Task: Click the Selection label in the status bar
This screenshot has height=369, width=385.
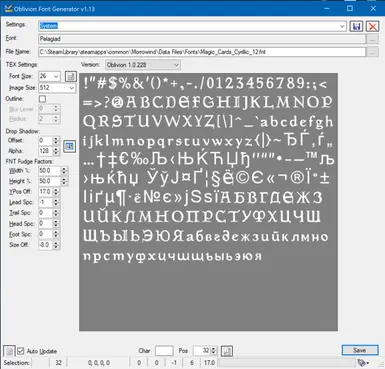Action: pyautogui.click(x=16, y=363)
